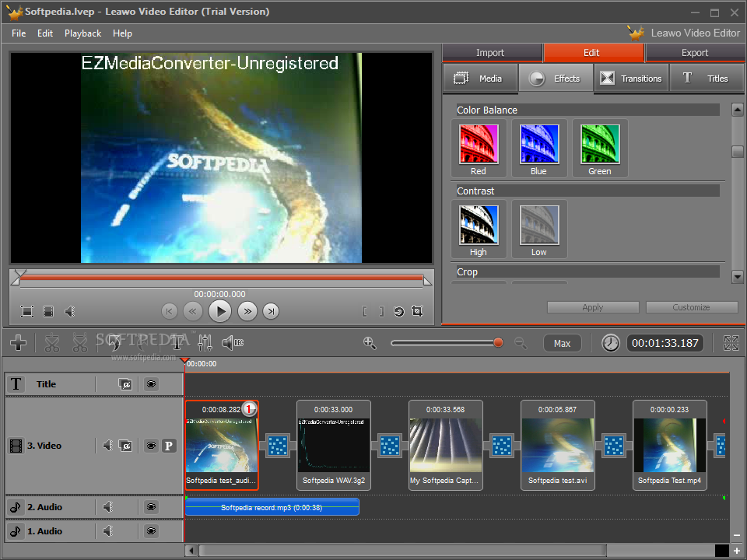
Task: Step backward with the rewind button
Action: (192, 311)
